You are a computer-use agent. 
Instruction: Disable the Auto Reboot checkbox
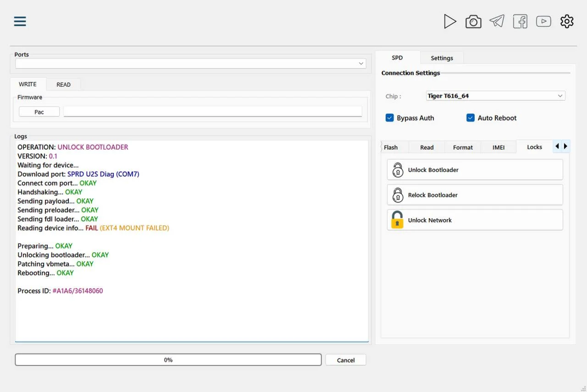pyautogui.click(x=471, y=118)
